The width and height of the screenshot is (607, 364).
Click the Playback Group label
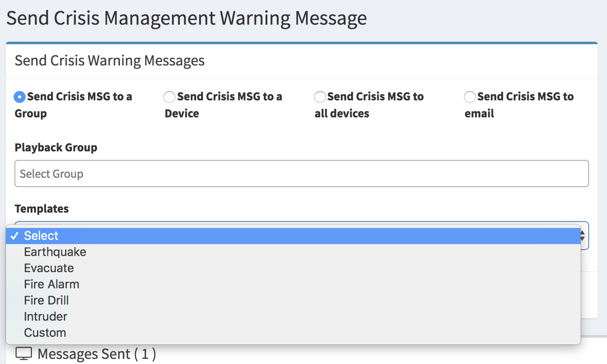56,148
